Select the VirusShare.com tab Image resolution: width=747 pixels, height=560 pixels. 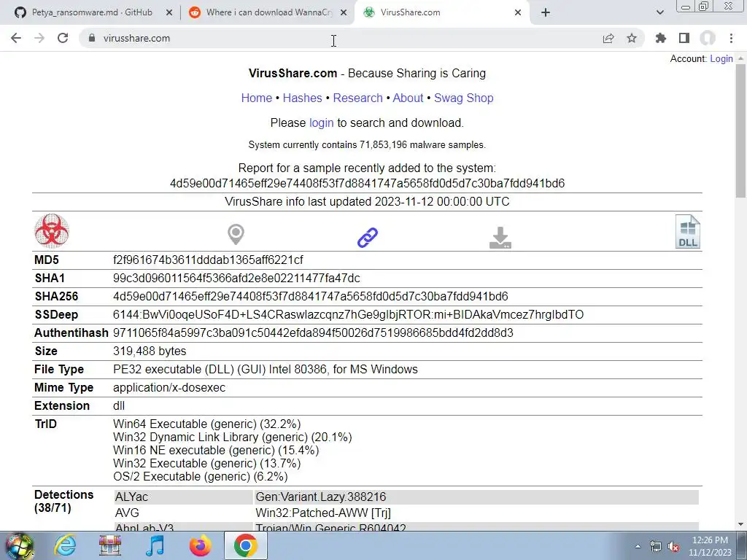tap(441, 13)
